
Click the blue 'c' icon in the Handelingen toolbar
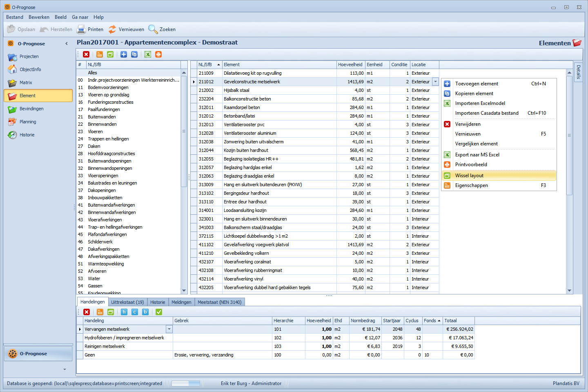click(135, 312)
